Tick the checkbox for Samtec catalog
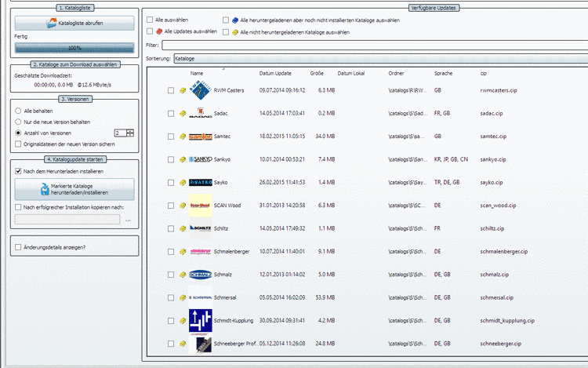 (171, 137)
